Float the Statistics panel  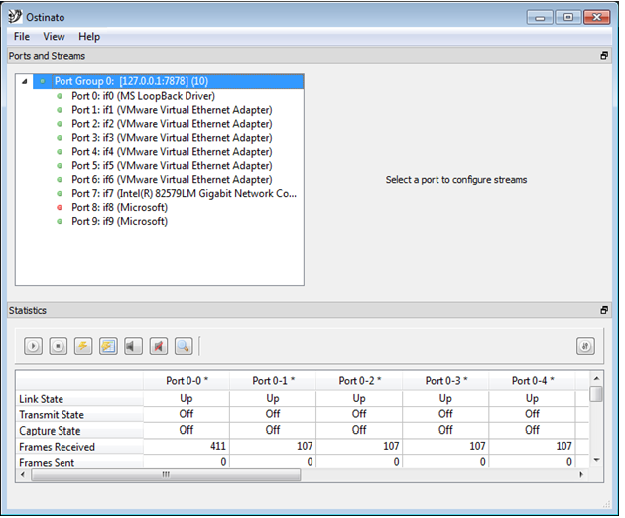(x=604, y=310)
